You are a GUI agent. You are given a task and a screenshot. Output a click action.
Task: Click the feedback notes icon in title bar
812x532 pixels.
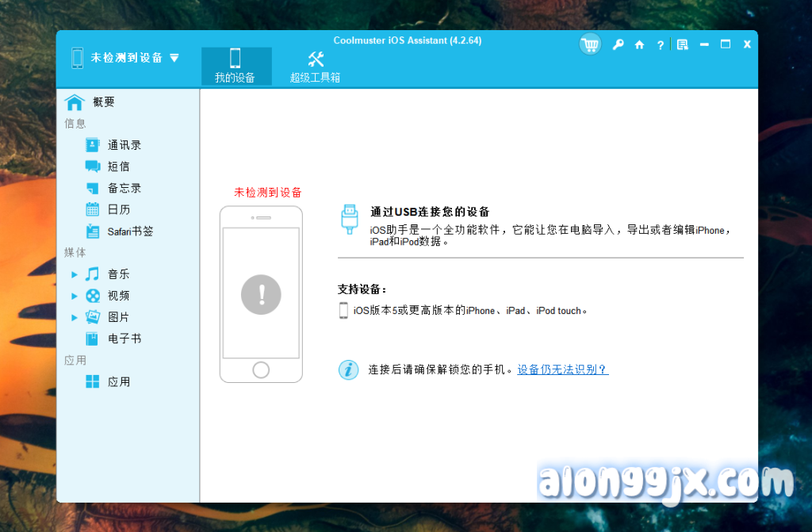pos(682,45)
